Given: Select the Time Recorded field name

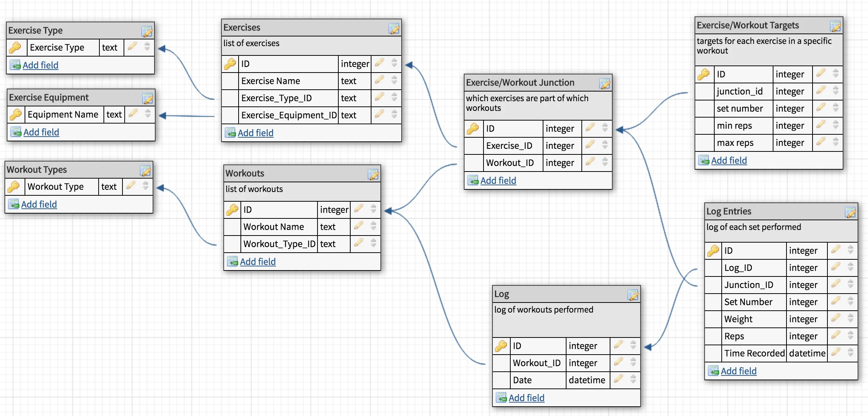Looking at the screenshot, I should pyautogui.click(x=754, y=353).
